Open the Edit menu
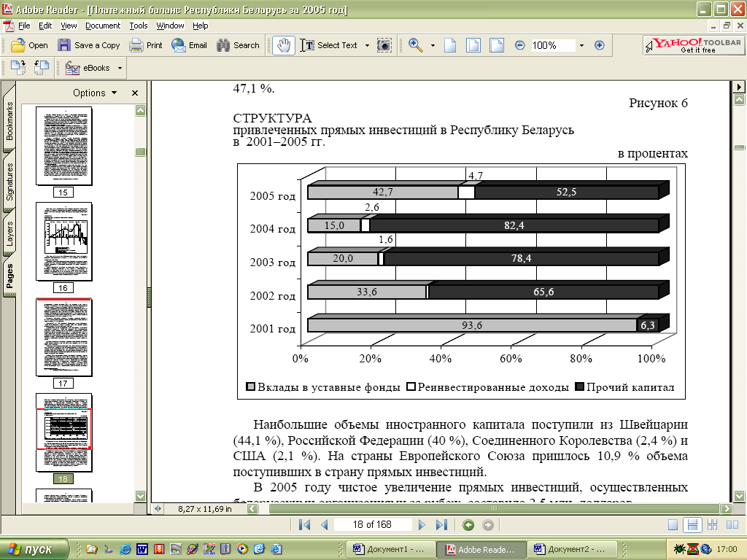The height and width of the screenshot is (560, 747). tap(45, 26)
